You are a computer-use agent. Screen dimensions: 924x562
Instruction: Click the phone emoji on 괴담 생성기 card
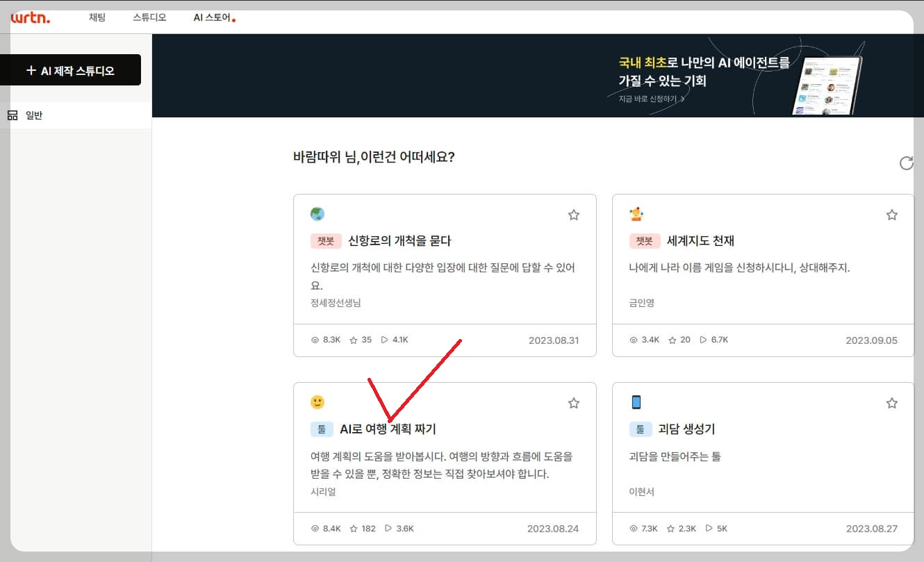[x=636, y=402]
